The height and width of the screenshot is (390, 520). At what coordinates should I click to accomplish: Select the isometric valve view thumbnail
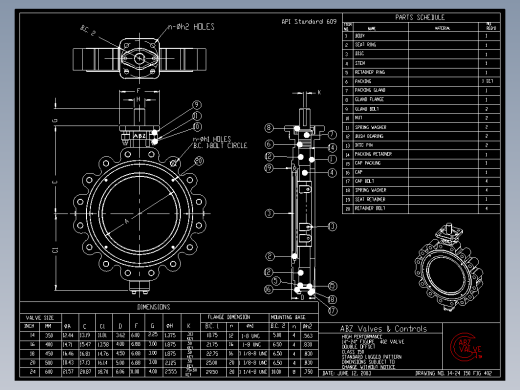click(448, 267)
